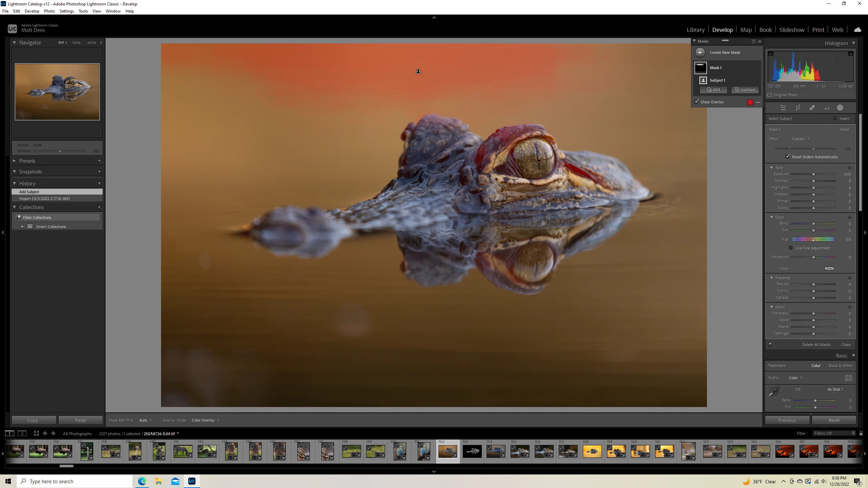Open the profile browser grid icon
This screenshot has height=488, width=868.
[x=848, y=378]
